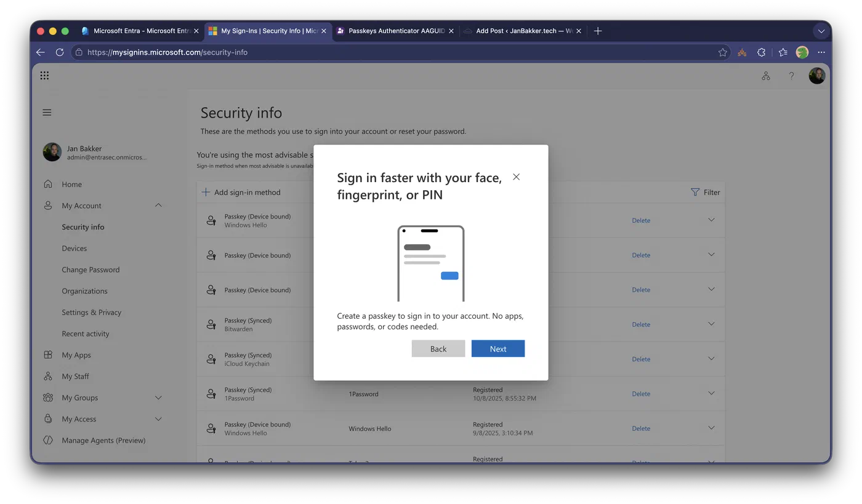Screen dimensions: 862x504
Task: Open the account avatar in page header
Action: pyautogui.click(x=817, y=76)
